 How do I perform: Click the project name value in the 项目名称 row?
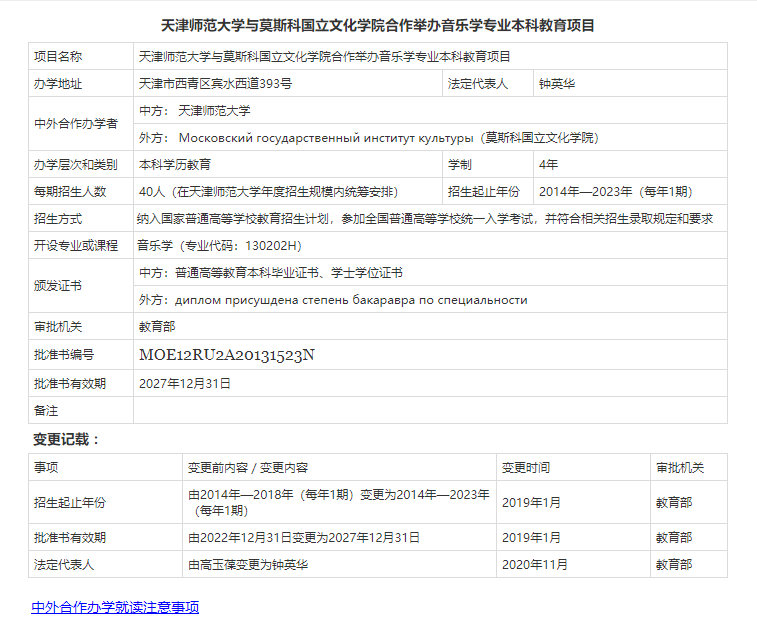pyautogui.click(x=324, y=56)
